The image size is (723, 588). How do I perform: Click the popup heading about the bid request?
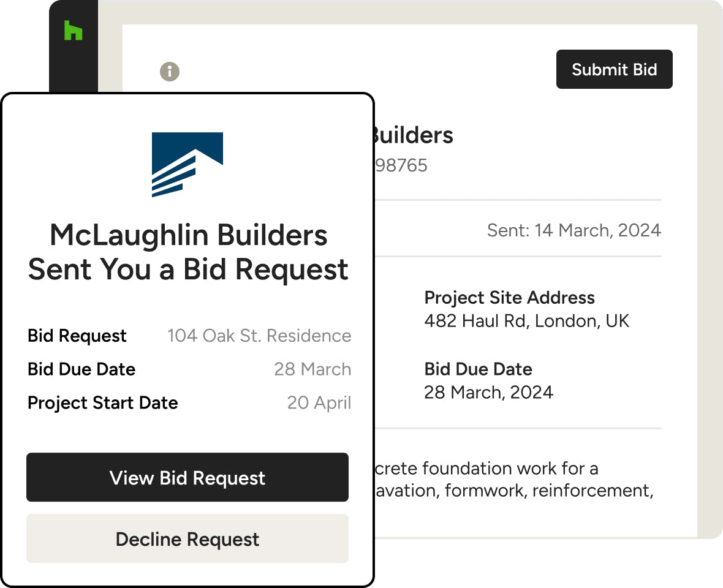coord(188,252)
